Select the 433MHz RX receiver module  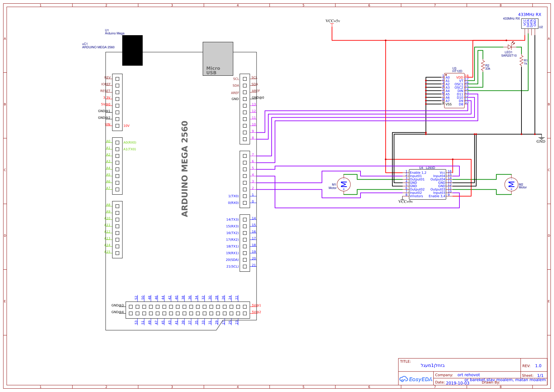529,23
